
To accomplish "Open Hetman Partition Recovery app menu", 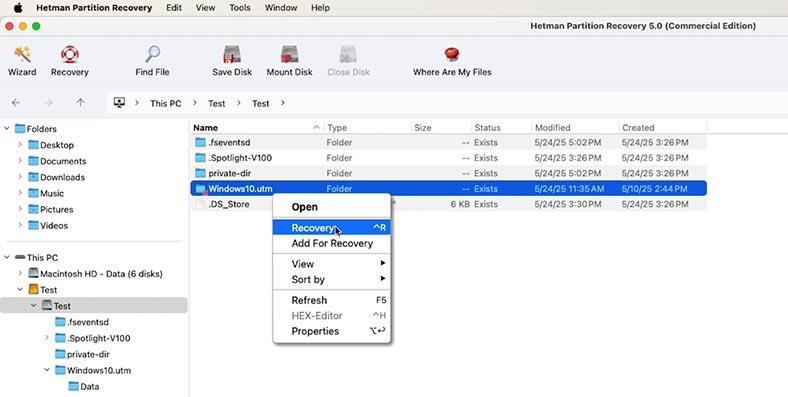I will tap(94, 8).
